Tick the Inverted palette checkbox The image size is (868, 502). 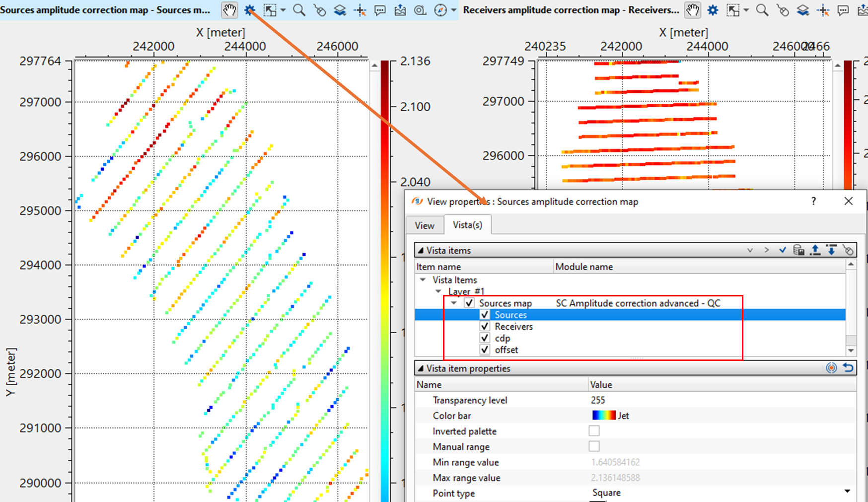[594, 431]
